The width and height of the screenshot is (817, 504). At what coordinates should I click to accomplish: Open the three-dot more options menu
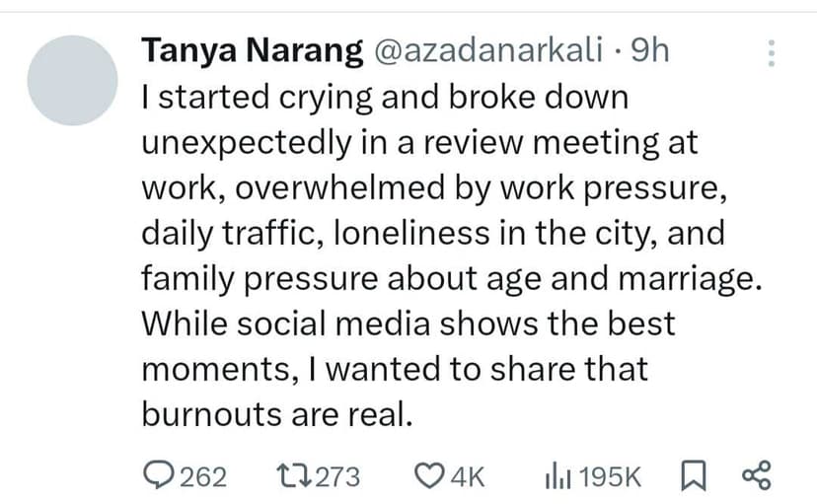(x=772, y=52)
